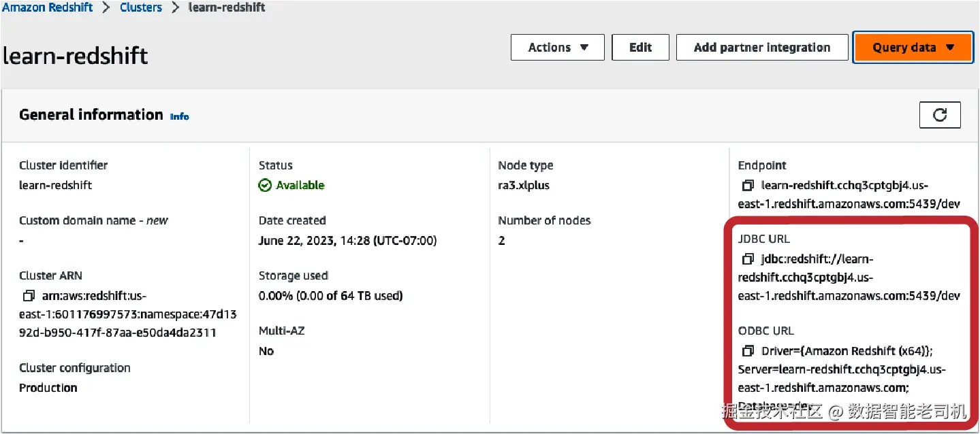
Task: Click the Endpoint address text
Action: point(849,195)
